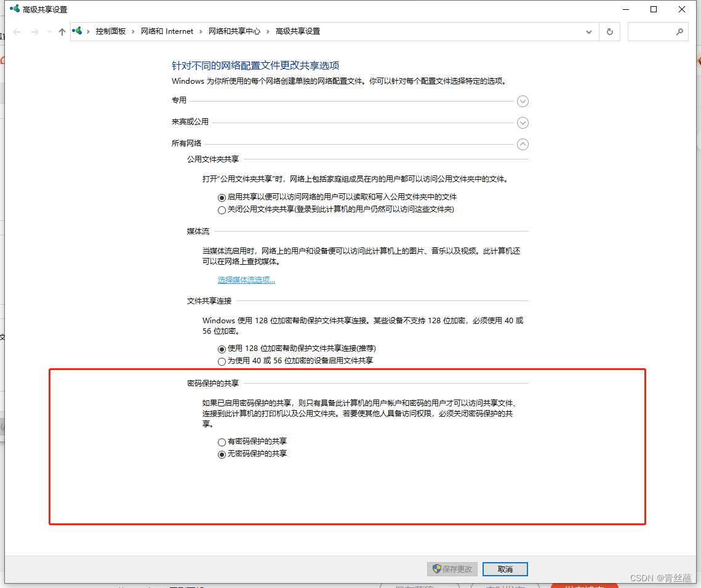Click 取消 button
Image resolution: width=701 pixels, height=588 pixels.
pyautogui.click(x=505, y=569)
